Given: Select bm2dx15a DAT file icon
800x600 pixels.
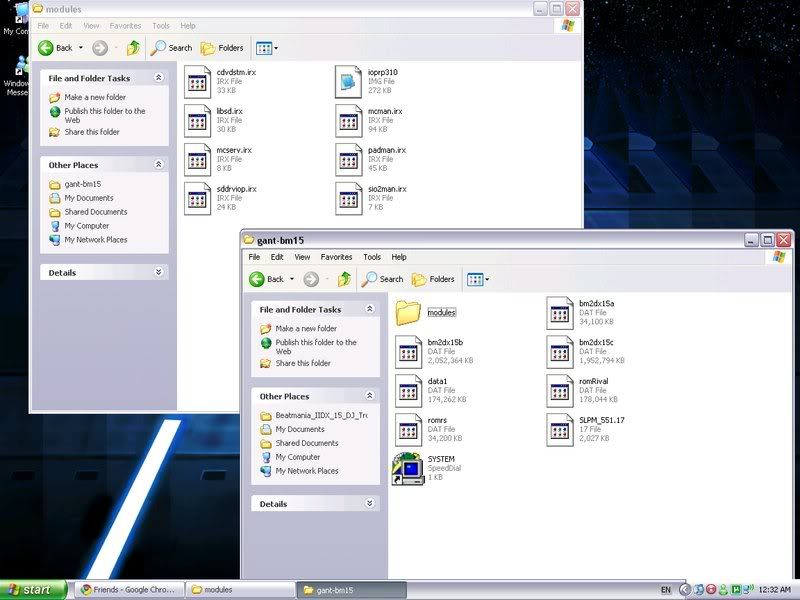Looking at the screenshot, I should point(560,313).
